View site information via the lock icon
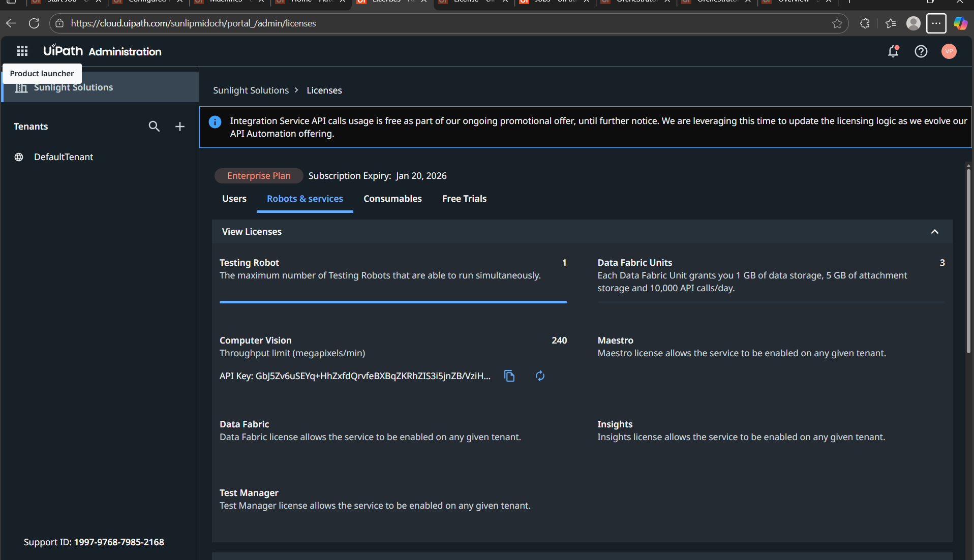Screen dimensions: 974x560 point(59,23)
